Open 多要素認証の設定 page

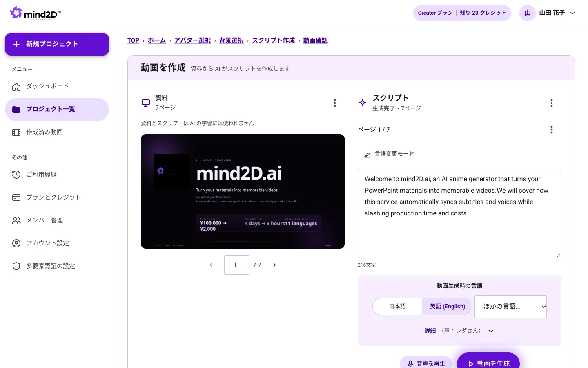pyautogui.click(x=57, y=266)
